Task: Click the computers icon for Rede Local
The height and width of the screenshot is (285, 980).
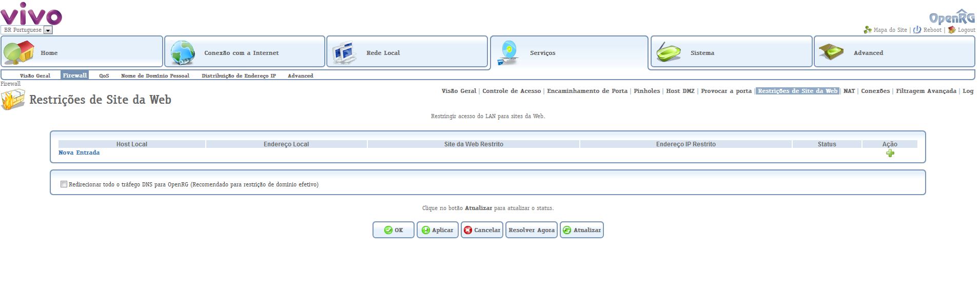Action: (344, 52)
